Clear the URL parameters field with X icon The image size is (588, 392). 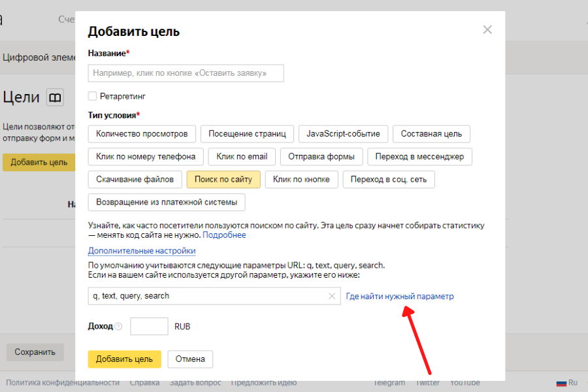332,297
